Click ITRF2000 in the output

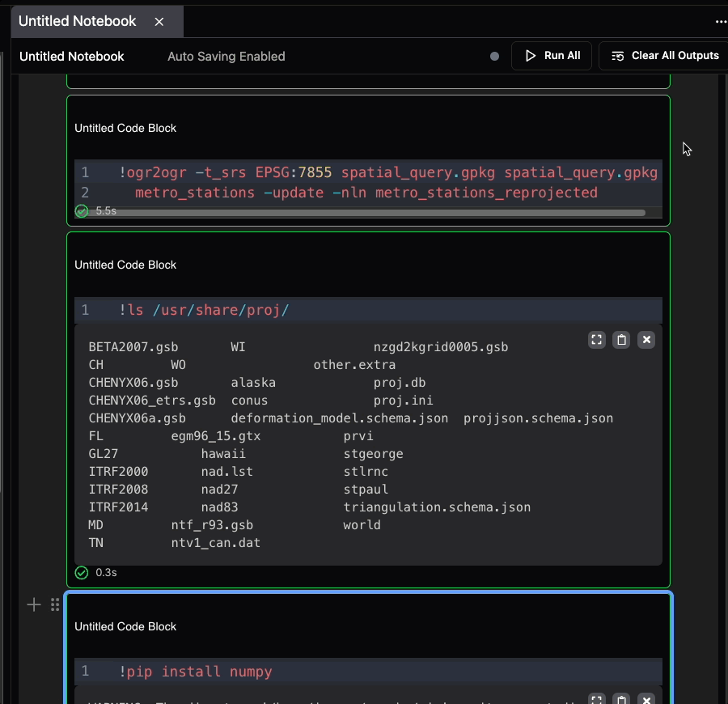pos(118,471)
